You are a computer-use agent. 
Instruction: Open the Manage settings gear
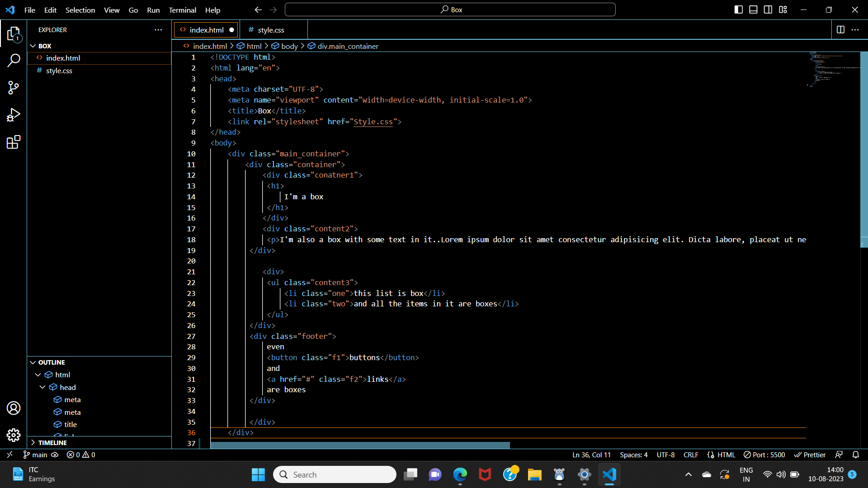14,435
